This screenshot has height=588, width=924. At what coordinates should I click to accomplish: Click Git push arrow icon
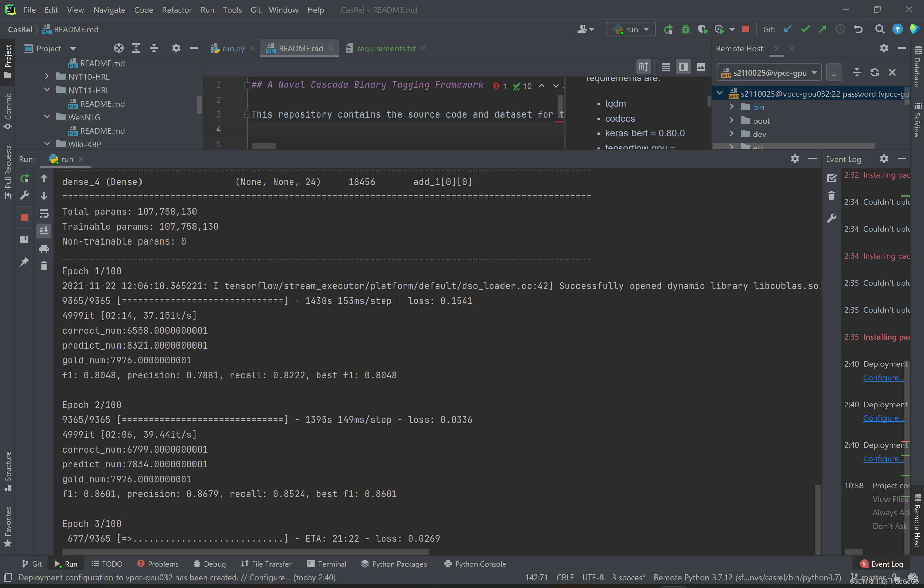click(822, 30)
